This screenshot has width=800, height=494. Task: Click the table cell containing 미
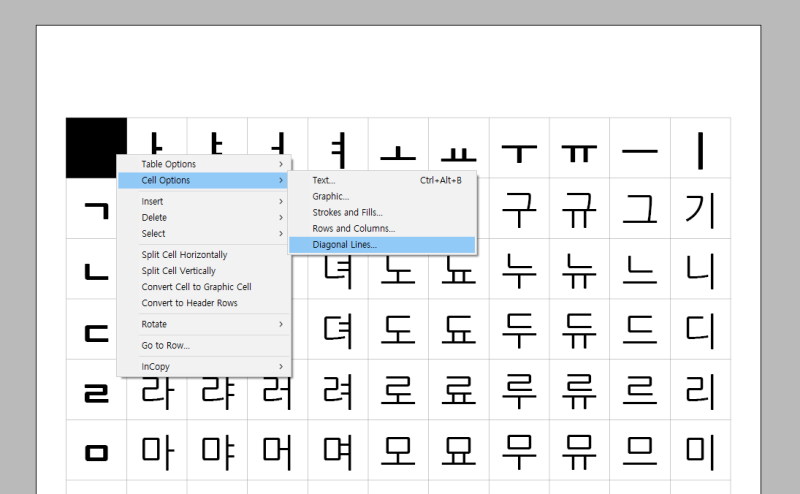[700, 450]
